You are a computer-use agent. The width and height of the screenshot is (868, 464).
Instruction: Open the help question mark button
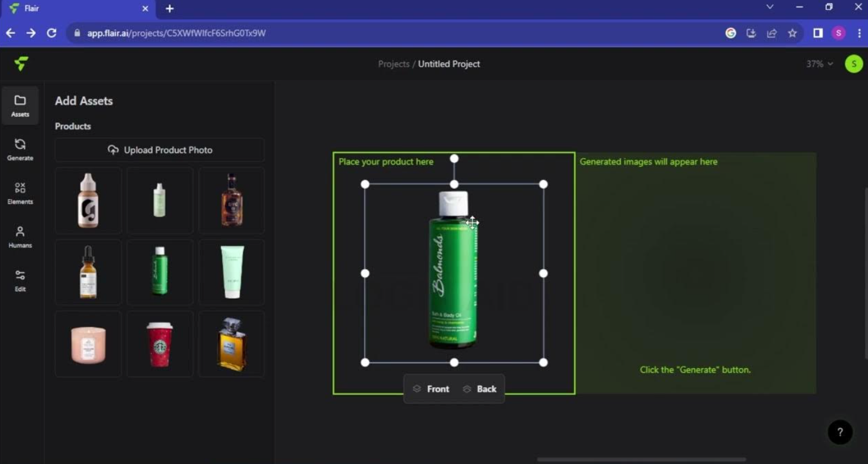(840, 432)
